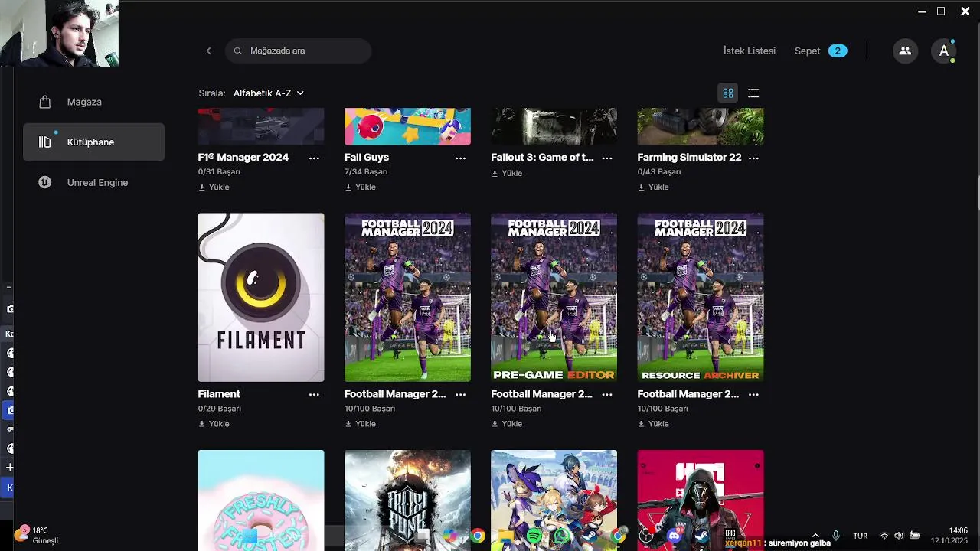Click Yükle under Pre-Game Editor card
980x551 pixels.
click(507, 424)
